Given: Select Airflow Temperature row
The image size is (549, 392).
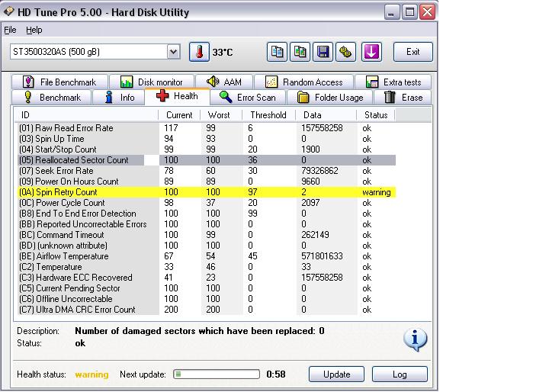Looking at the screenshot, I should point(207,256).
